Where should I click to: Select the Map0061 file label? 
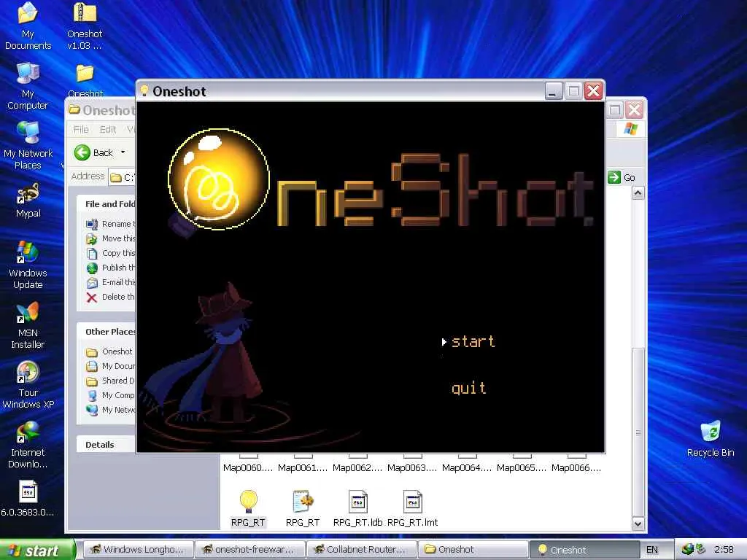point(303,467)
